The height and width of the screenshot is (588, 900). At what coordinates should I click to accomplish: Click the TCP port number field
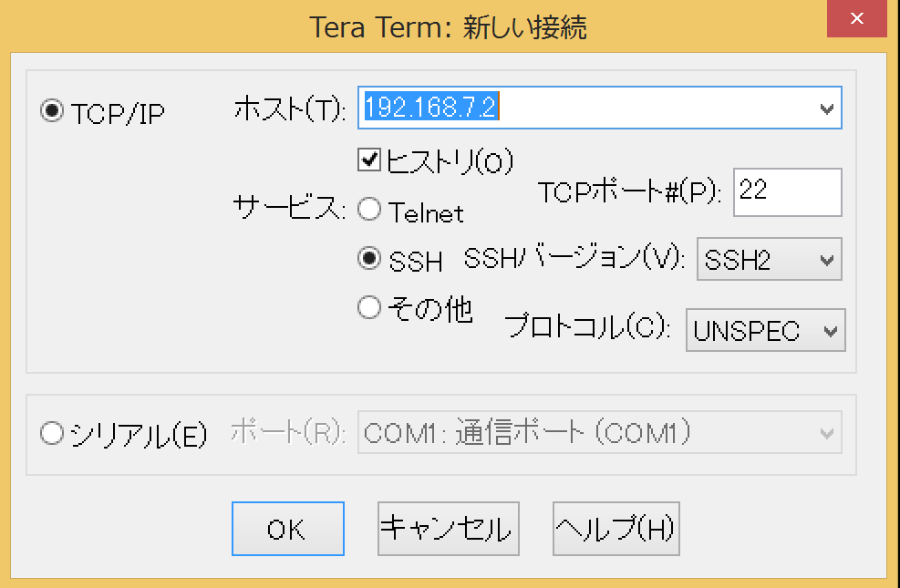[786, 191]
